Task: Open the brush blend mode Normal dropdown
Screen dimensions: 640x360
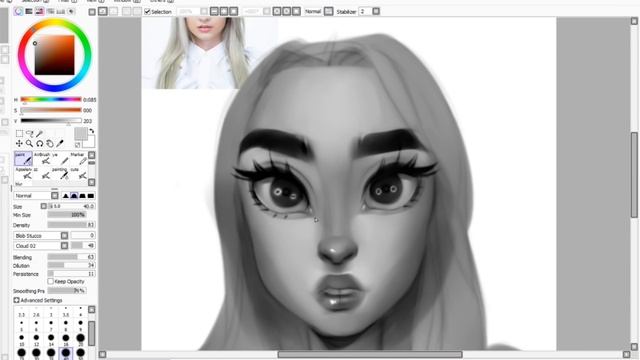Action: 55,196
